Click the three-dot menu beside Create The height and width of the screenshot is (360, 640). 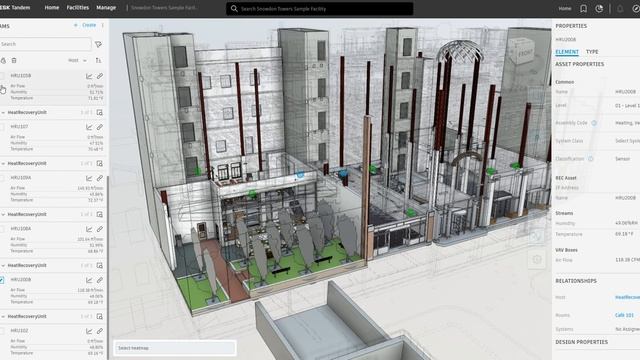coord(102,25)
